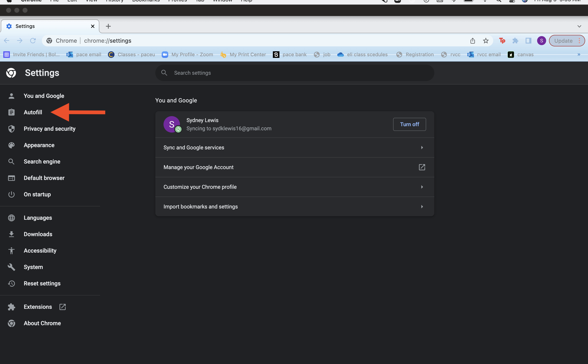Open new tab with plus icon

pyautogui.click(x=108, y=26)
